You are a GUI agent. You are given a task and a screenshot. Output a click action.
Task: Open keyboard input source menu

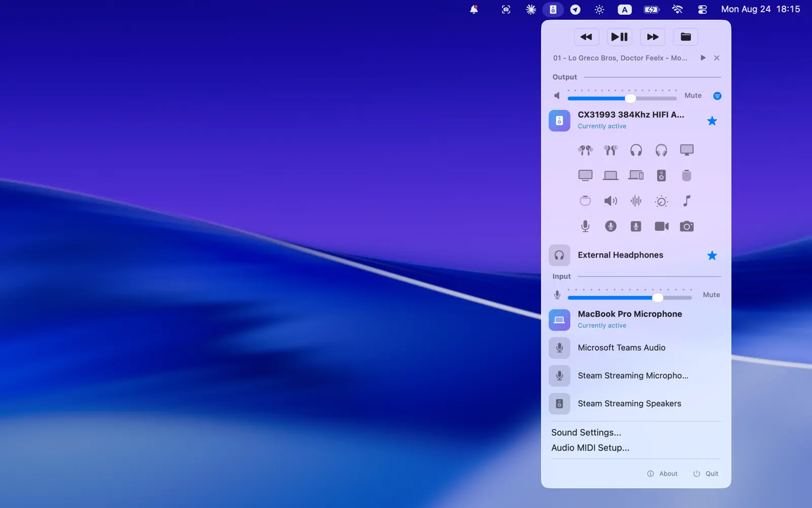pos(625,9)
